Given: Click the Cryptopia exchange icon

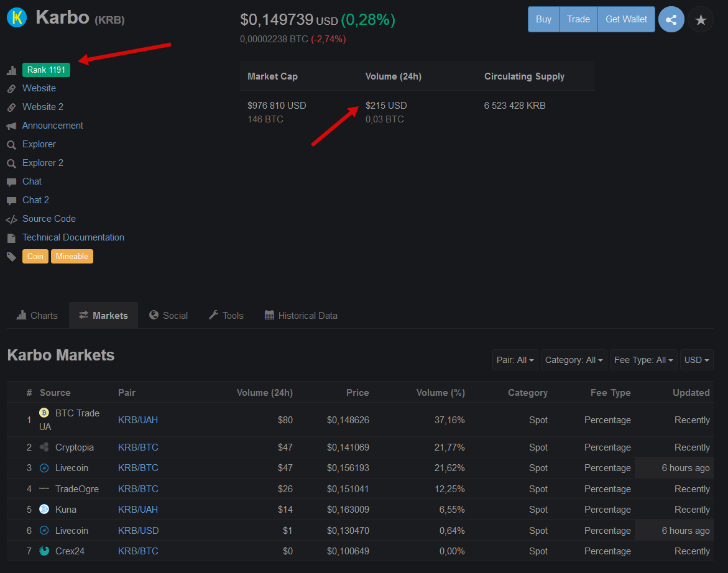Looking at the screenshot, I should click(44, 447).
